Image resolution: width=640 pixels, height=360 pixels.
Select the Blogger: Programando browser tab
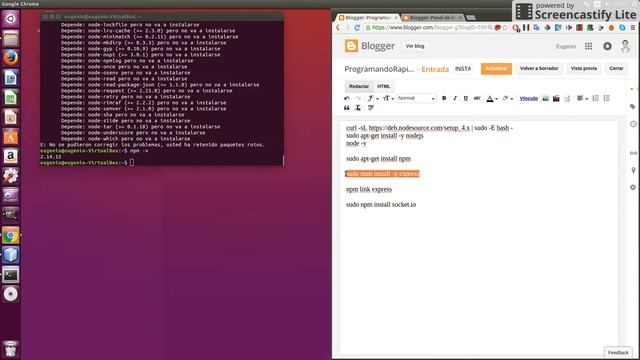(369, 18)
